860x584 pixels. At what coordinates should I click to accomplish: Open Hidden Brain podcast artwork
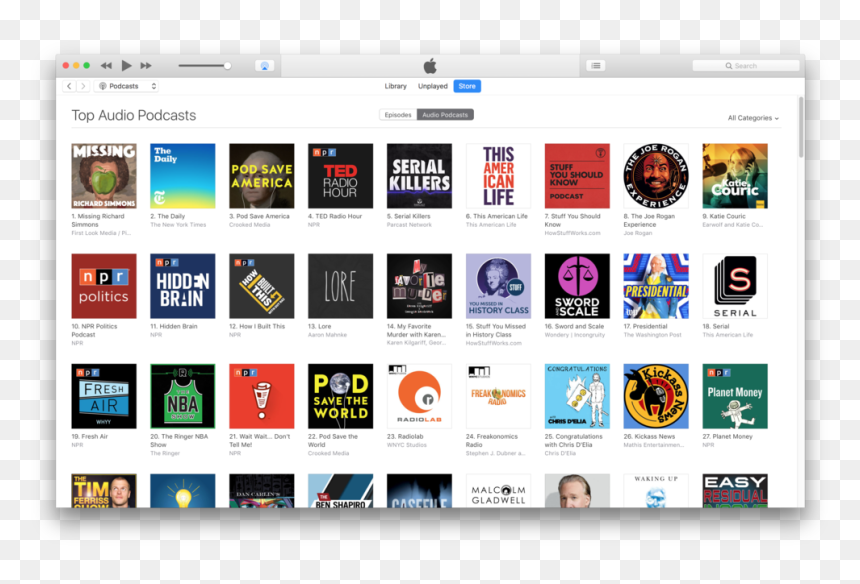tap(183, 286)
